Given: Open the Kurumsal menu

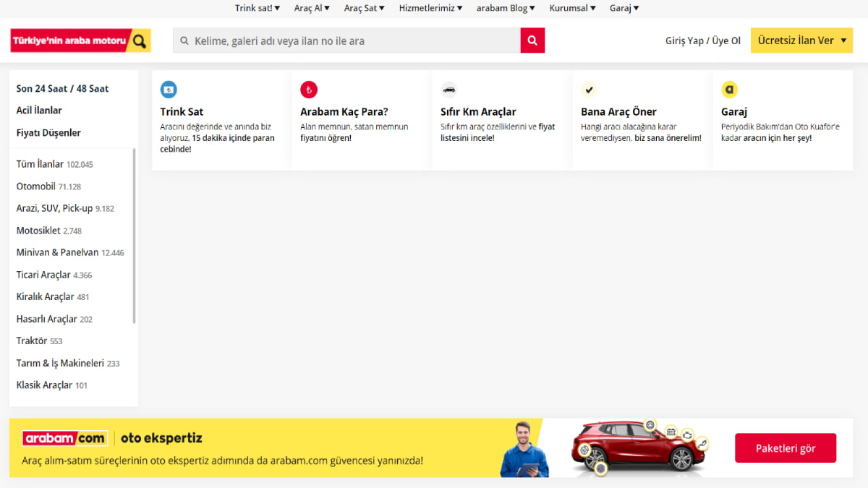Looking at the screenshot, I should pyautogui.click(x=572, y=9).
